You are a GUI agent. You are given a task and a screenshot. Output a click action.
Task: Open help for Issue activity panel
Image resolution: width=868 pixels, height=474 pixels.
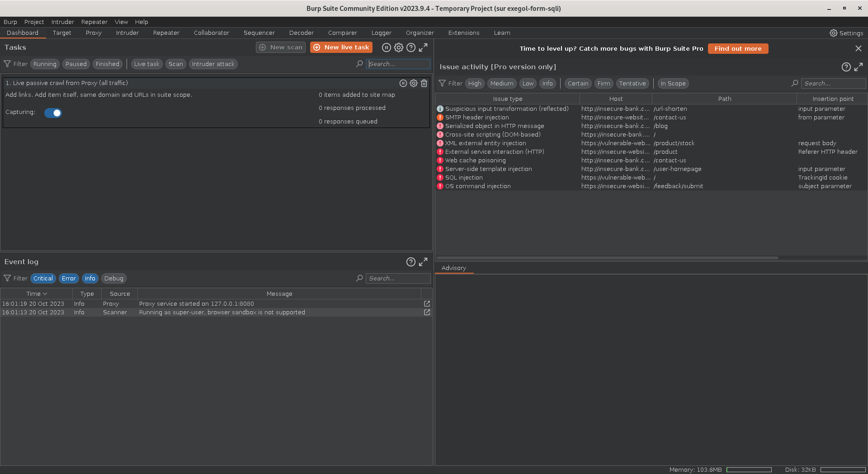coord(846,67)
